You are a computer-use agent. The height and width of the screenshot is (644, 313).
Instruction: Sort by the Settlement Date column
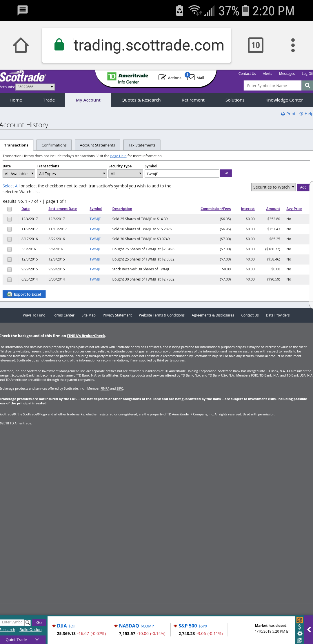63,209
